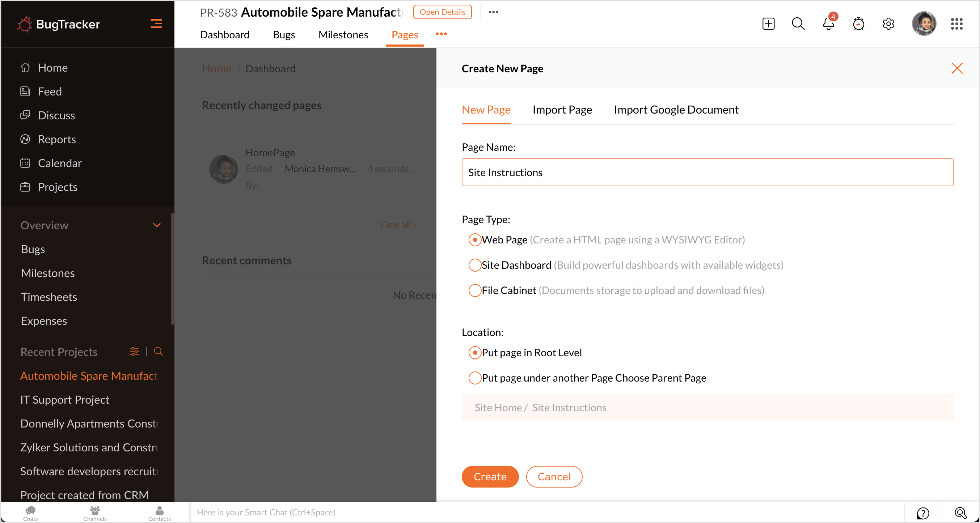Choose Put page under another Page

click(474, 378)
